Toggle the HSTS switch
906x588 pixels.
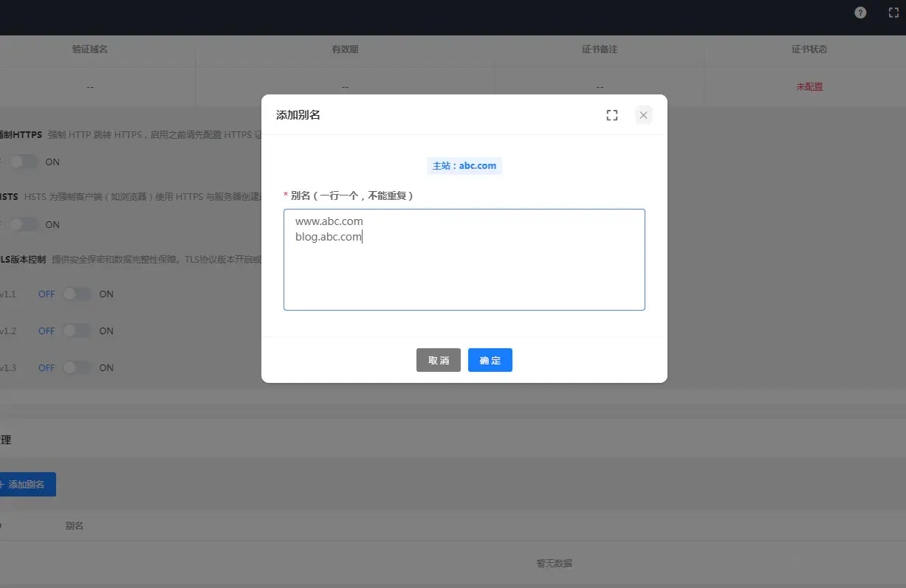click(24, 224)
